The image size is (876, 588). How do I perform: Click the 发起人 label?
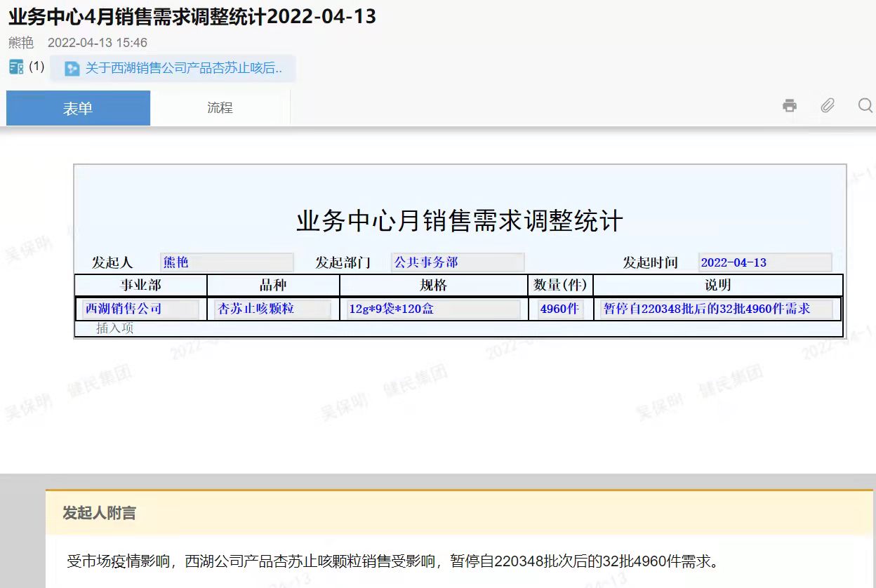click(x=112, y=263)
